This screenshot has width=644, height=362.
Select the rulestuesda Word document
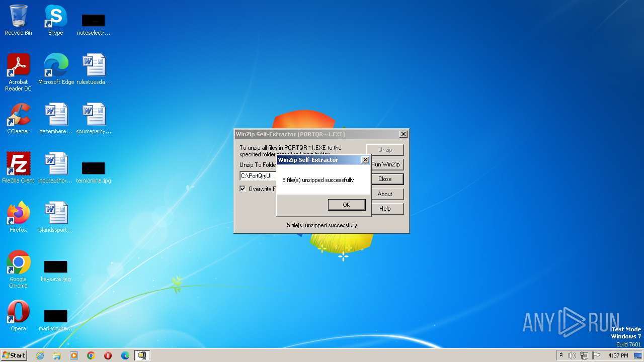coord(94,69)
